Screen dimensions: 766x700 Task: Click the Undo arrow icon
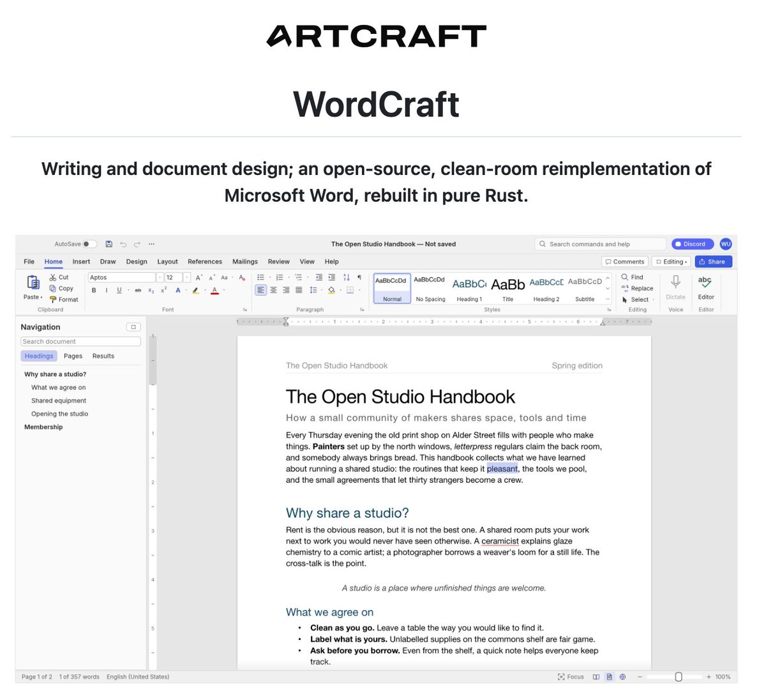coord(123,244)
